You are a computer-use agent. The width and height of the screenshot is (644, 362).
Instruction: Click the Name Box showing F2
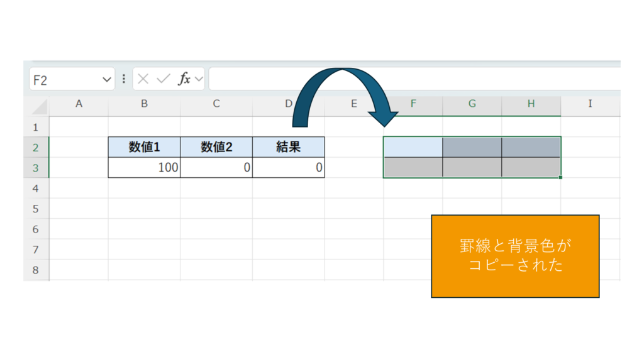tap(63, 80)
